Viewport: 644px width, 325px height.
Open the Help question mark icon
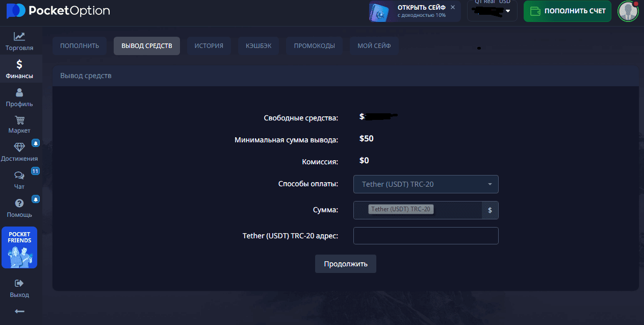click(x=19, y=203)
